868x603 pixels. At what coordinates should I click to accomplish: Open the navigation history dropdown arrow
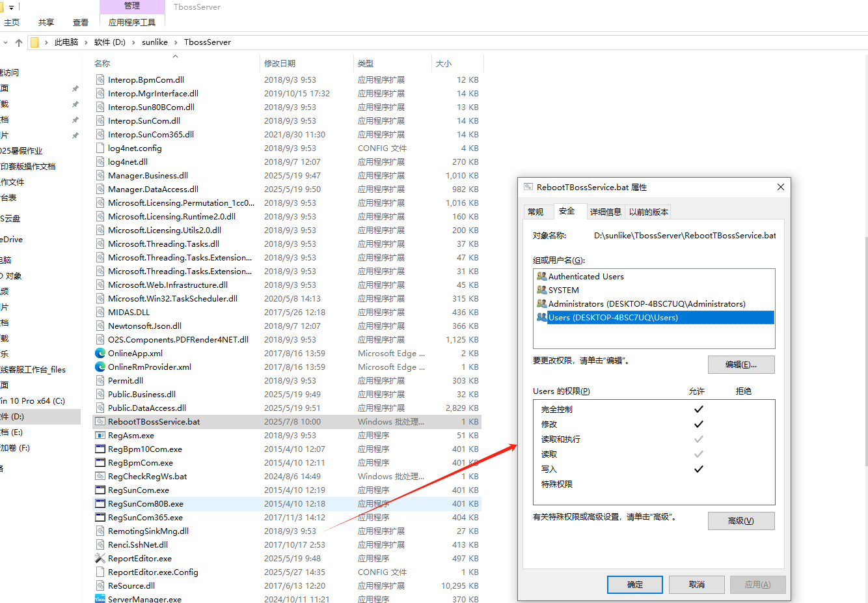tap(6, 42)
